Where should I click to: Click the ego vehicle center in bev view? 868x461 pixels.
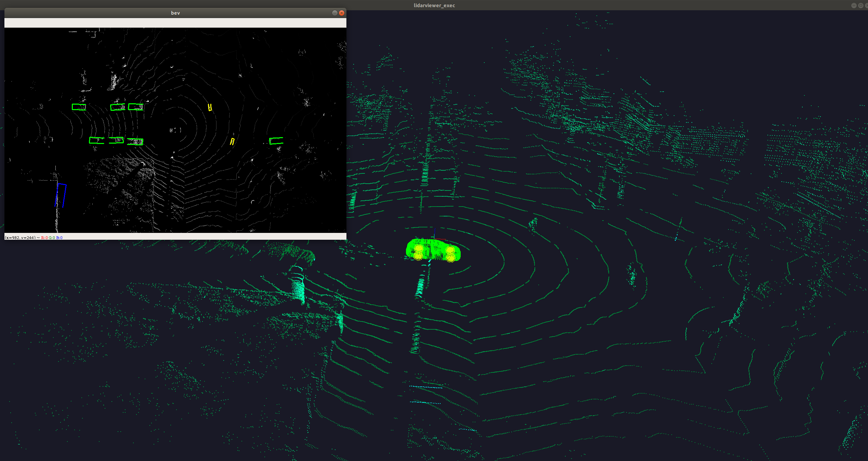[175, 130]
